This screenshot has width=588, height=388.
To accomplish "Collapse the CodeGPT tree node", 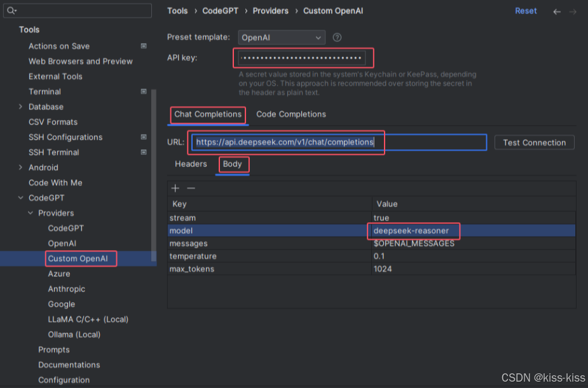I will 20,197.
